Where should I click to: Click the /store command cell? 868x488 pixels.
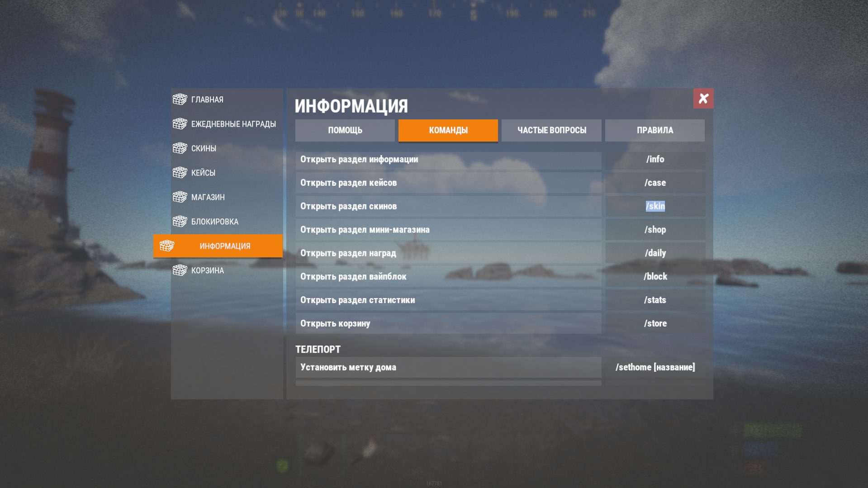point(655,324)
